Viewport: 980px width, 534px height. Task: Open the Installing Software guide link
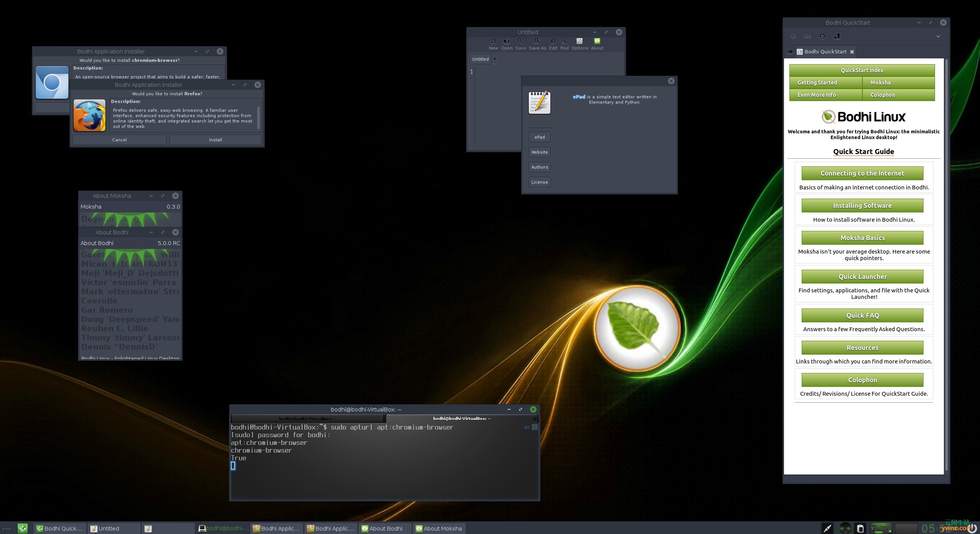click(x=862, y=205)
